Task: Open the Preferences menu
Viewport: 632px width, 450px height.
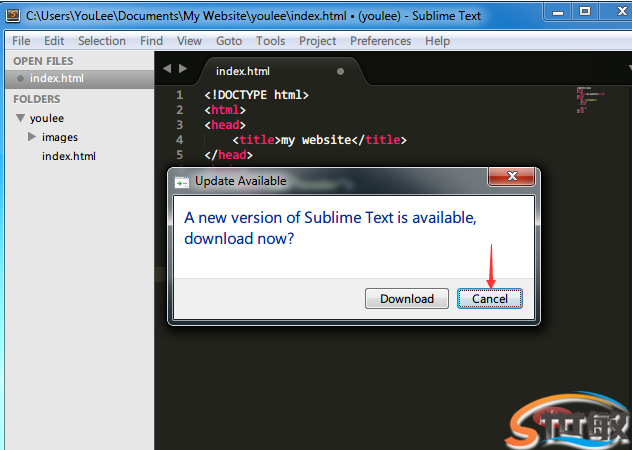Action: coord(380,41)
